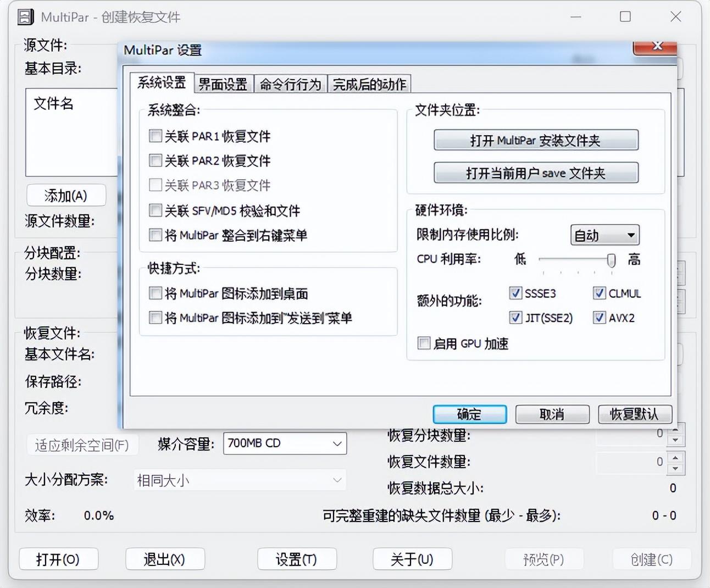Expand the 媒介容量 700MB CD dropdown
The image size is (710, 588).
click(x=285, y=443)
